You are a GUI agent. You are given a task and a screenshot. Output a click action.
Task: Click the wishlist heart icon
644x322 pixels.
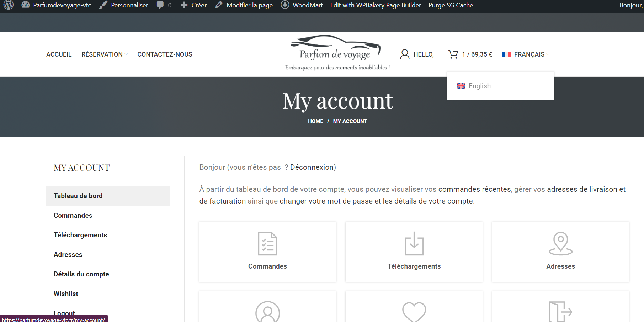tap(414, 312)
